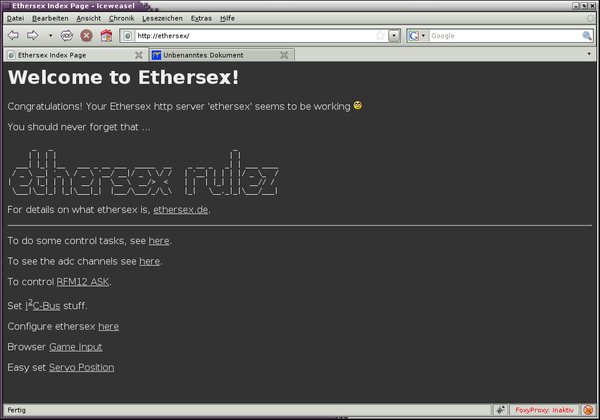This screenshot has height=420, width=600.
Task: Reload the current page
Action: tap(67, 36)
